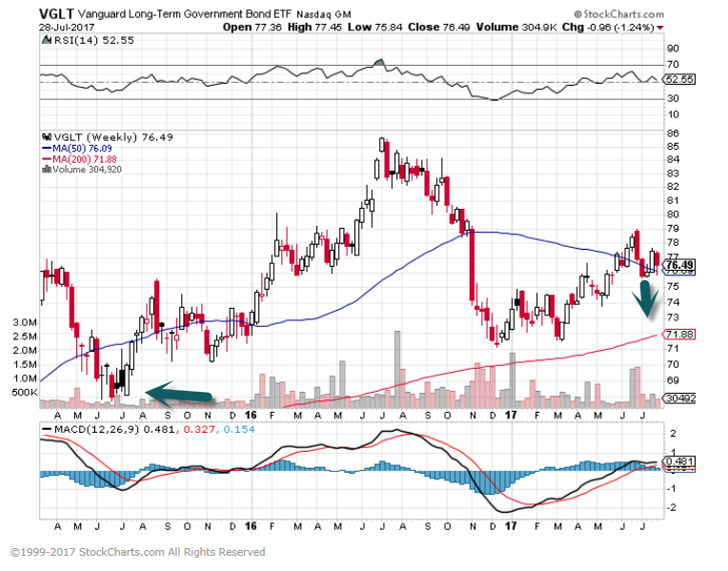The image size is (728, 571).
Task: Click the 1.0M volume axis label
Action: (25, 378)
